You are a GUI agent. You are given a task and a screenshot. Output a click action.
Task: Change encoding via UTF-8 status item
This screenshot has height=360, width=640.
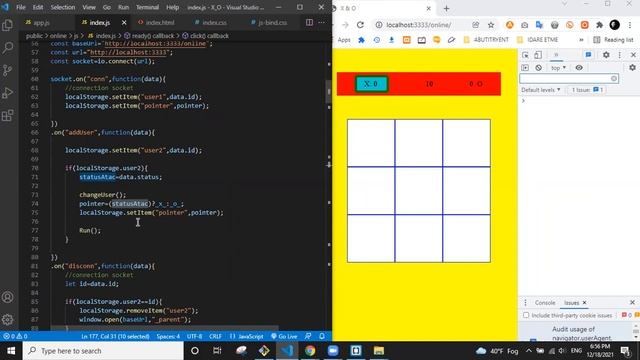tap(194, 336)
